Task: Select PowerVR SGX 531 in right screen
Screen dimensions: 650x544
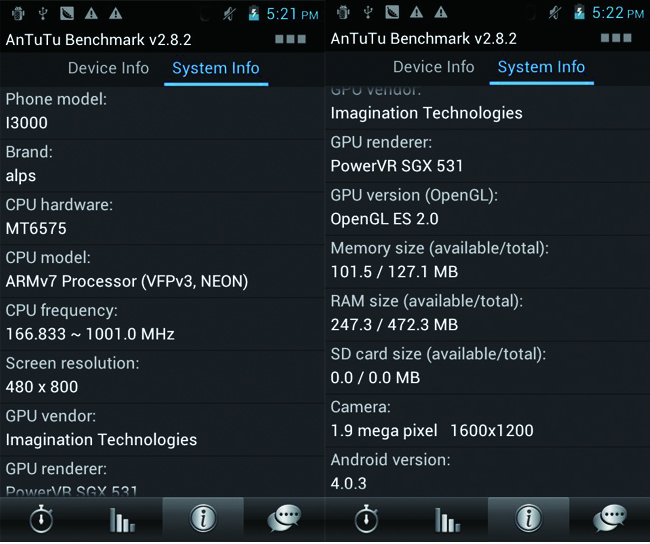Action: [397, 166]
